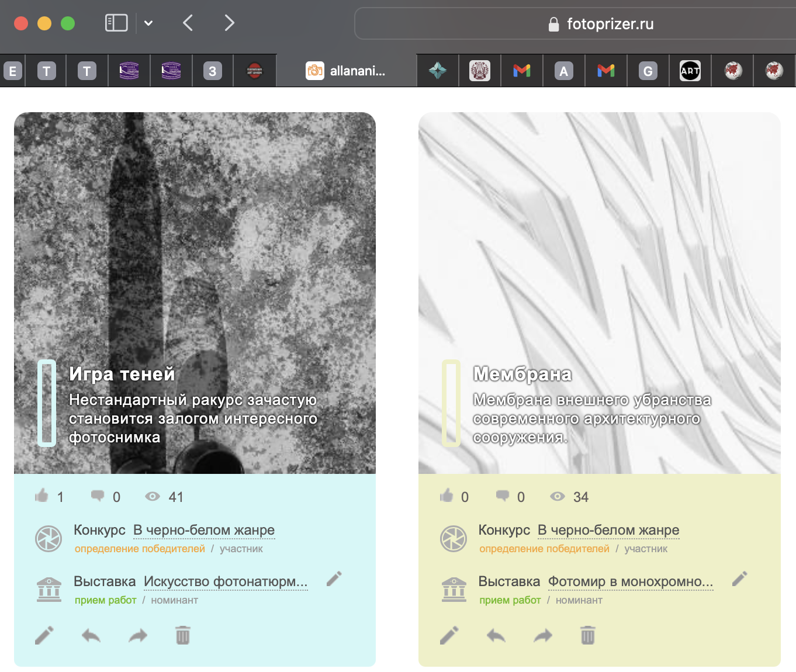Click the trash icon on Игра теней card
Viewport: 796px width, 672px height.
coord(183,635)
